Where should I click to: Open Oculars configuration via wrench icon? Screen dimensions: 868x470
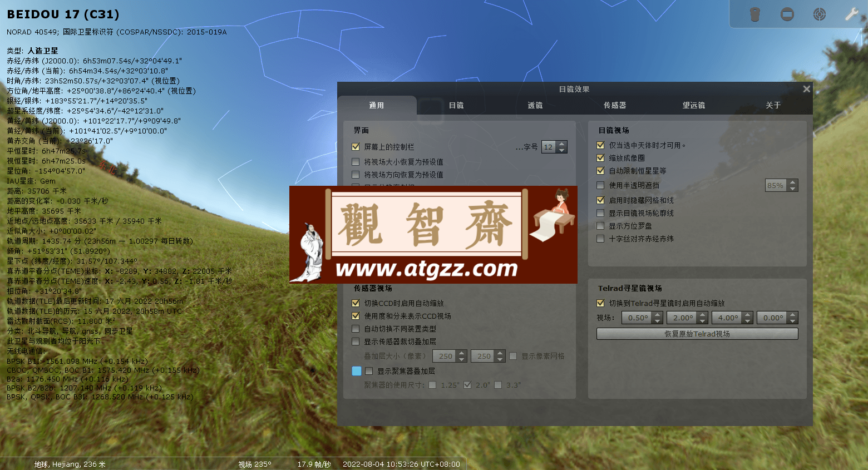coord(852,14)
